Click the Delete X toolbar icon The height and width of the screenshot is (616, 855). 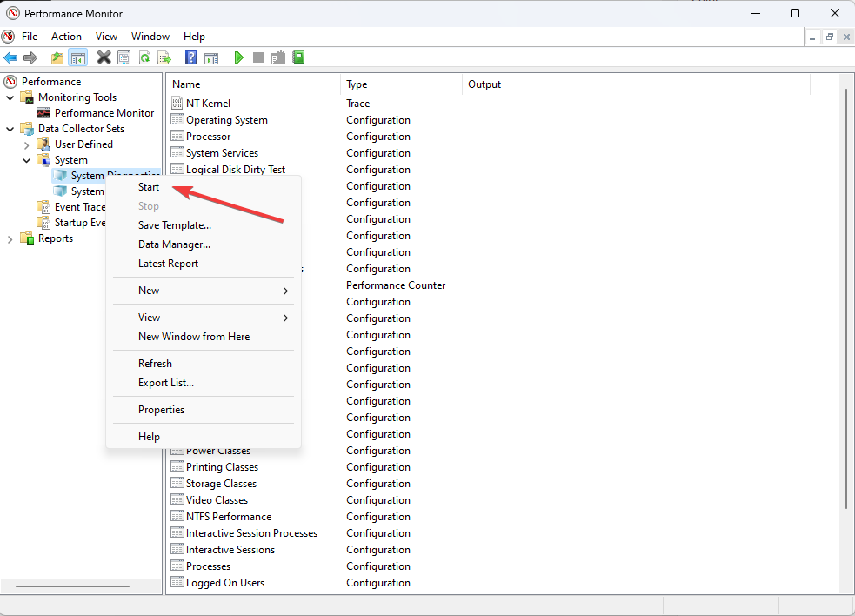[x=104, y=57]
